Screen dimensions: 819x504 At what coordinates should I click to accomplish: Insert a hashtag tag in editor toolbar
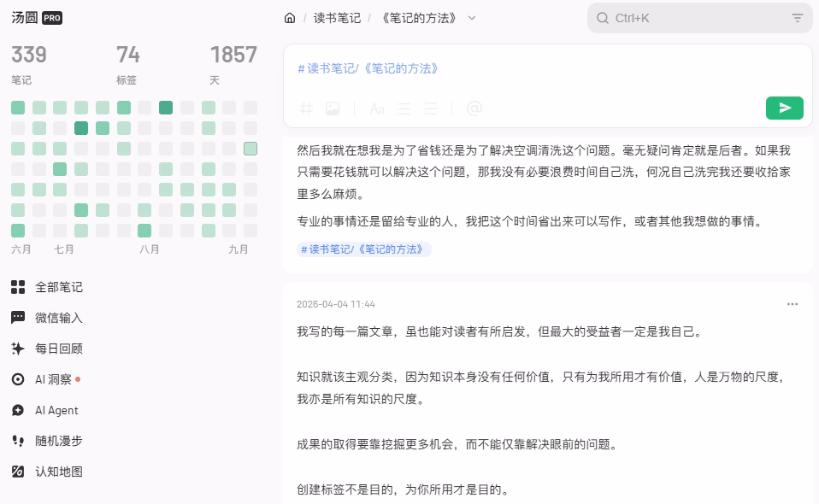tap(305, 108)
